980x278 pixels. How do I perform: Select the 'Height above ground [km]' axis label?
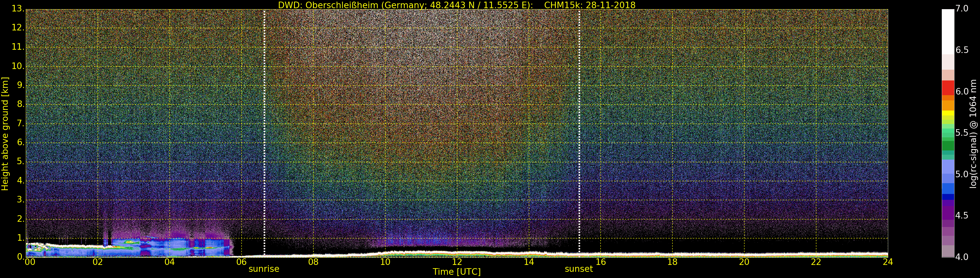5,134
